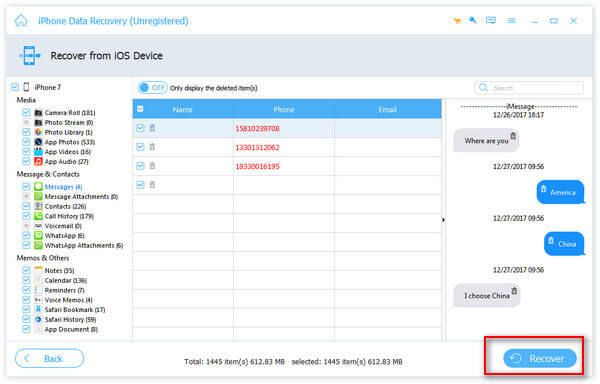Screen dimensions: 600x384
Task: Click the Call History icon
Action: (38, 216)
